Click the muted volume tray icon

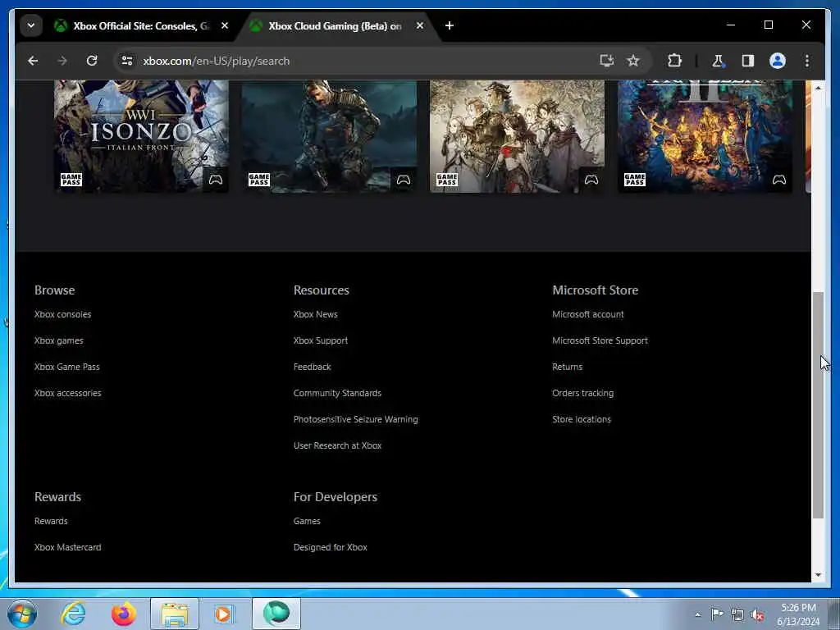coord(757,615)
